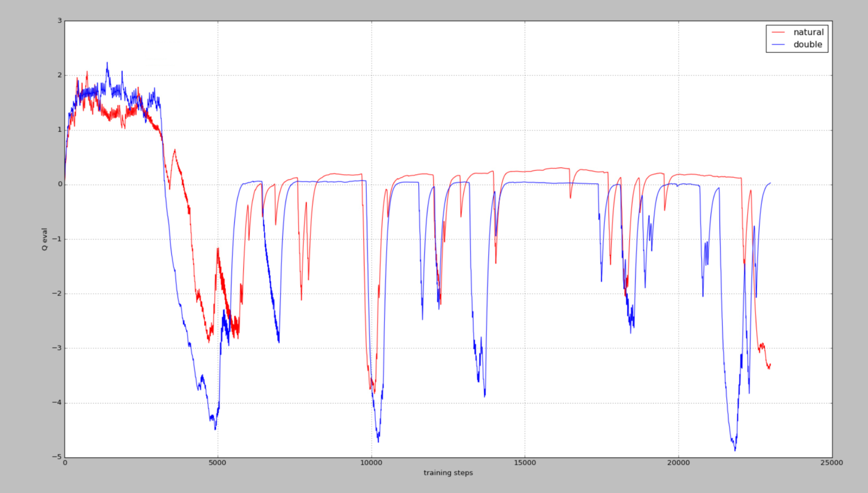Click the y-axis tick label −3
The width and height of the screenshot is (868, 493).
pos(57,348)
